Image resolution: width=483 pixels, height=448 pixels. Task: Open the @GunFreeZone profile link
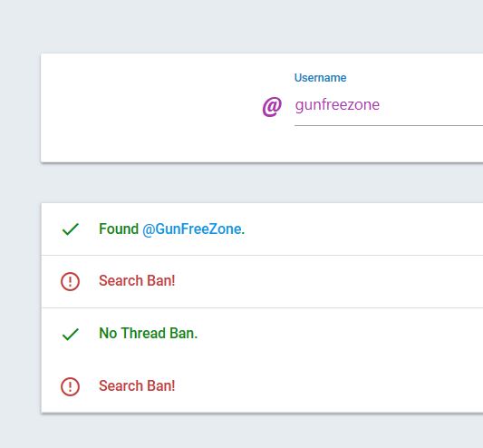coord(193,229)
